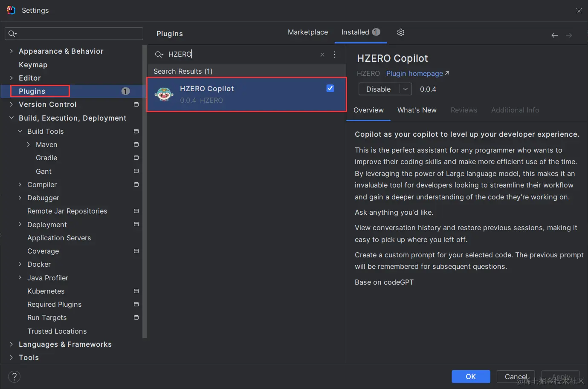Switch to the Marketplace tab
This screenshot has height=389, width=588.
point(308,32)
